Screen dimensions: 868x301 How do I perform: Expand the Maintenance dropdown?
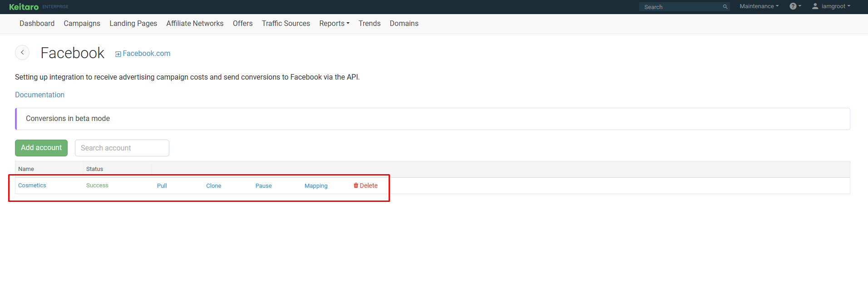pos(759,6)
